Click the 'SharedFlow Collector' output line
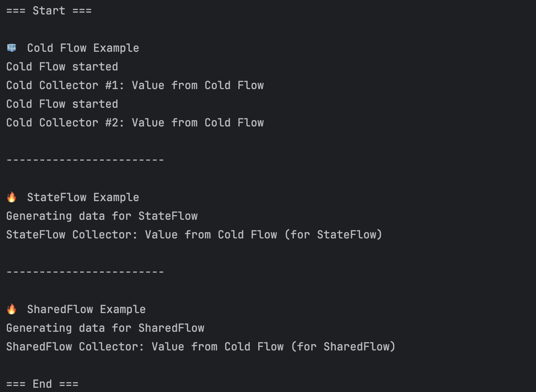The image size is (536, 392). tap(201, 347)
